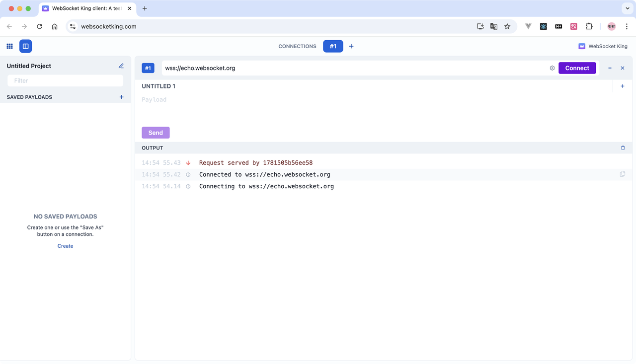
Task: Expand the tab search chevron in the tab strip
Action: click(627, 8)
